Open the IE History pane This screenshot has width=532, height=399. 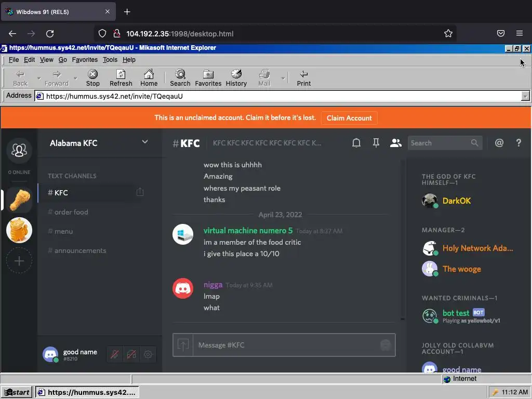tap(236, 78)
